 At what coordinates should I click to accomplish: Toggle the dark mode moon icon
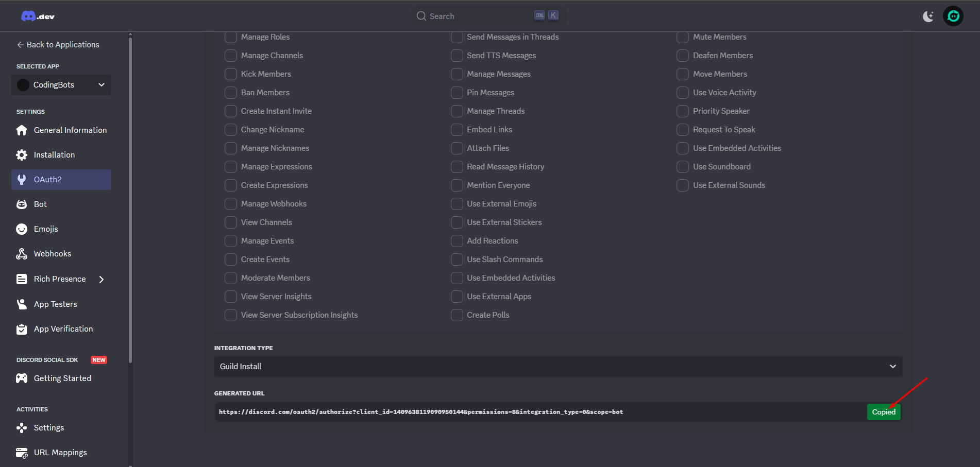(928, 16)
